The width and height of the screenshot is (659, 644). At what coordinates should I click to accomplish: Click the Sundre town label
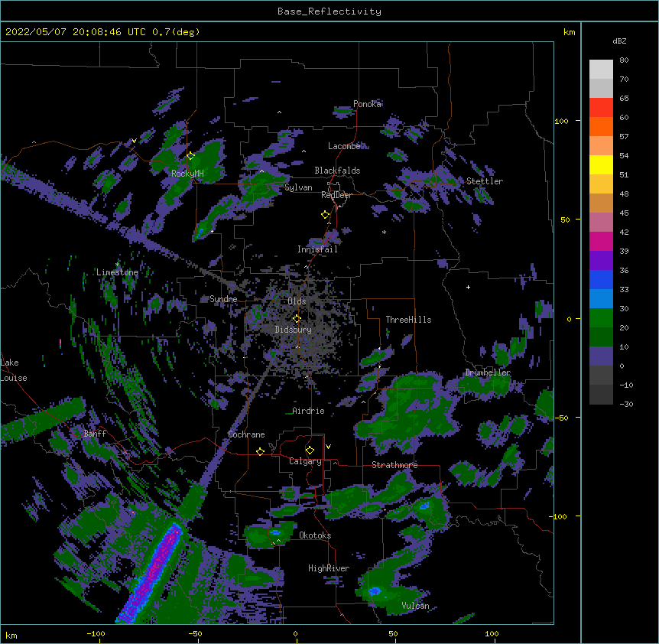pos(223,299)
